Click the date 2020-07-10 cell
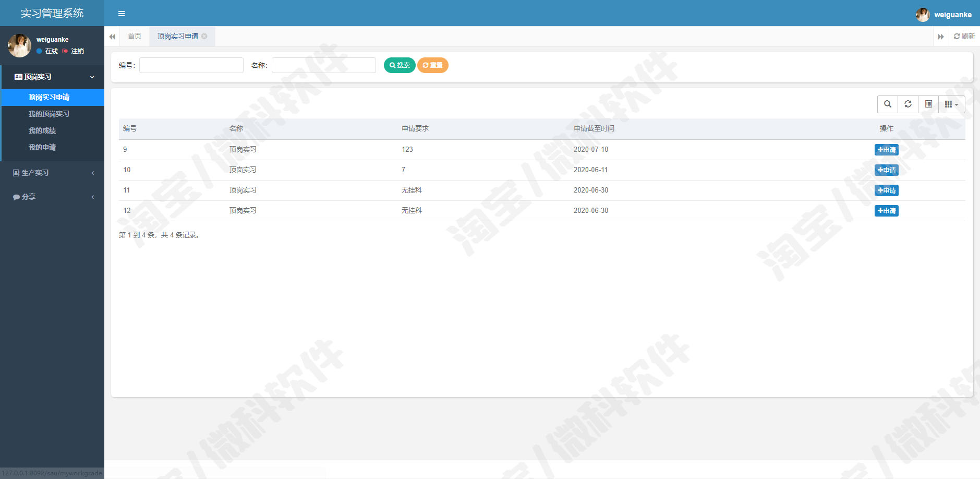Image resolution: width=980 pixels, height=479 pixels. 591,149
